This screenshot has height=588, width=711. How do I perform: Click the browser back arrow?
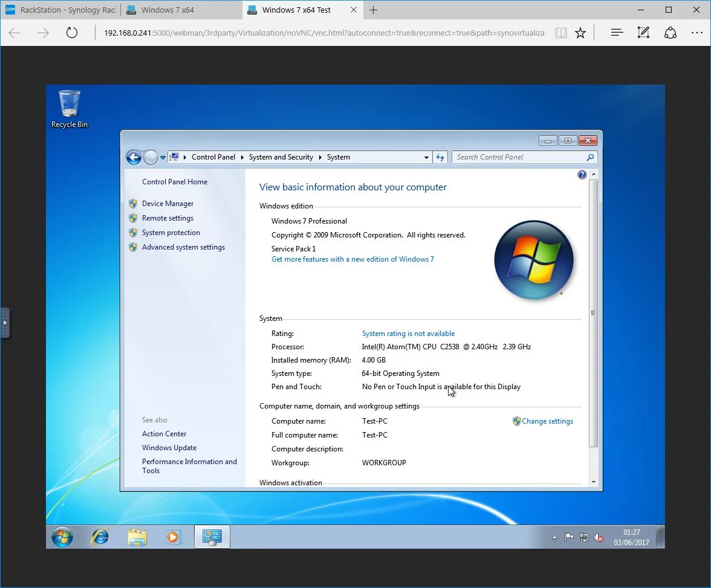click(x=15, y=33)
